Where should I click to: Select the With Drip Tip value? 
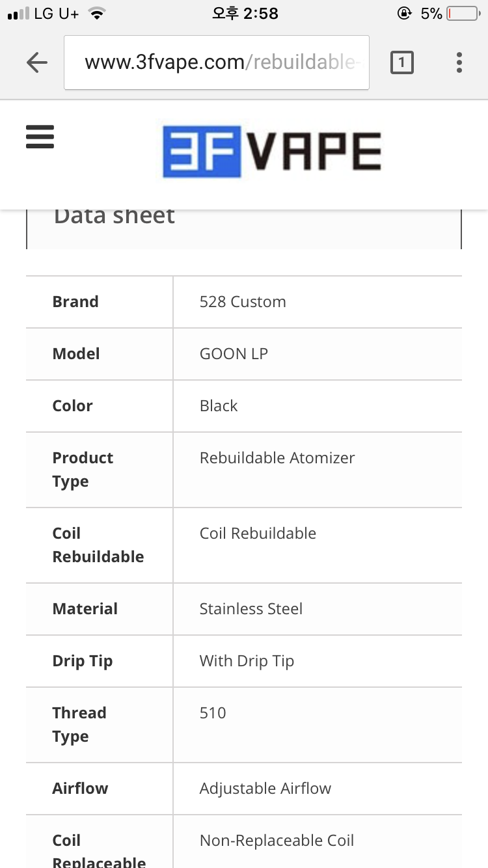click(247, 661)
